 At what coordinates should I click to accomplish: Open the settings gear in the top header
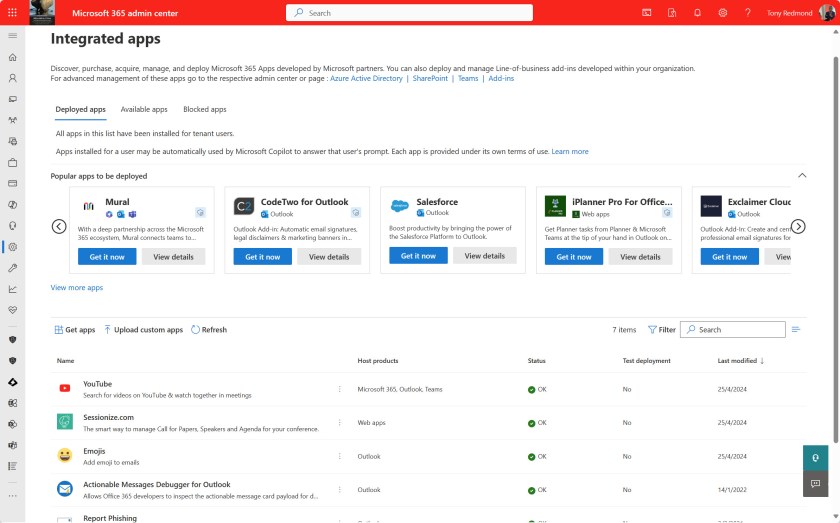(x=723, y=13)
